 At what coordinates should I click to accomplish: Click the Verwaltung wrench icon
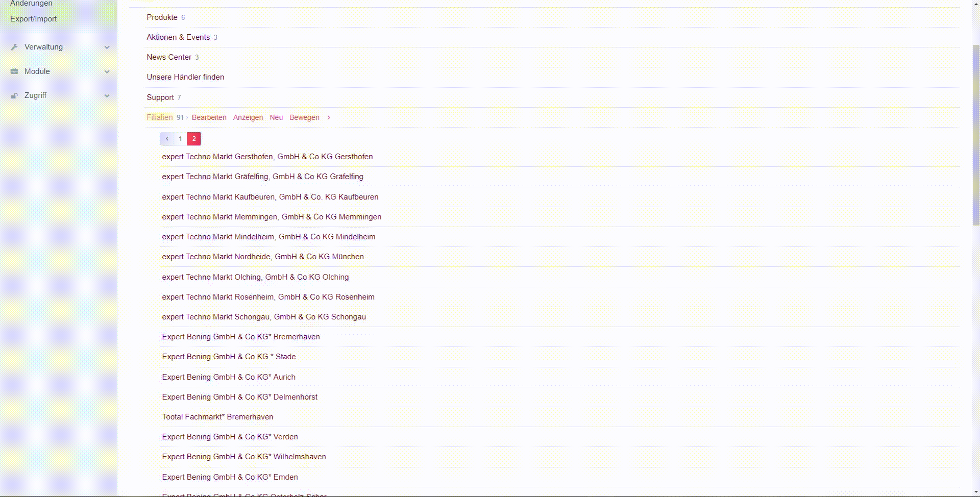pyautogui.click(x=14, y=47)
